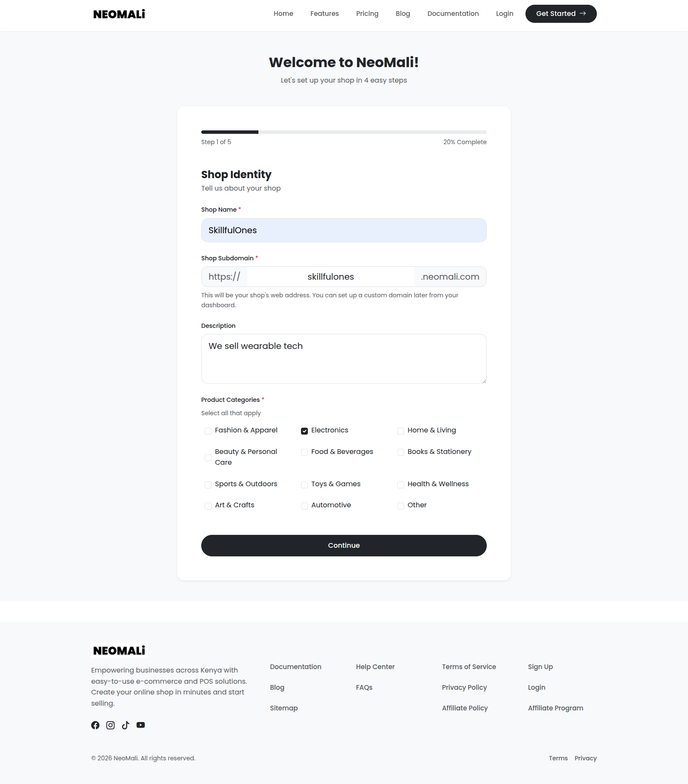Open Privacy link in bottom bar
The image size is (688, 784).
click(586, 758)
